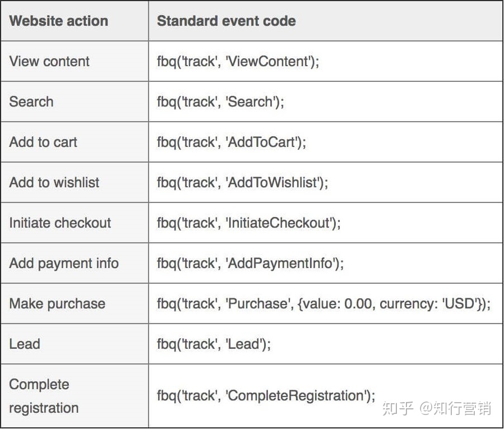
Task: Select the 'Add to cart' row label
Action: coord(43,142)
